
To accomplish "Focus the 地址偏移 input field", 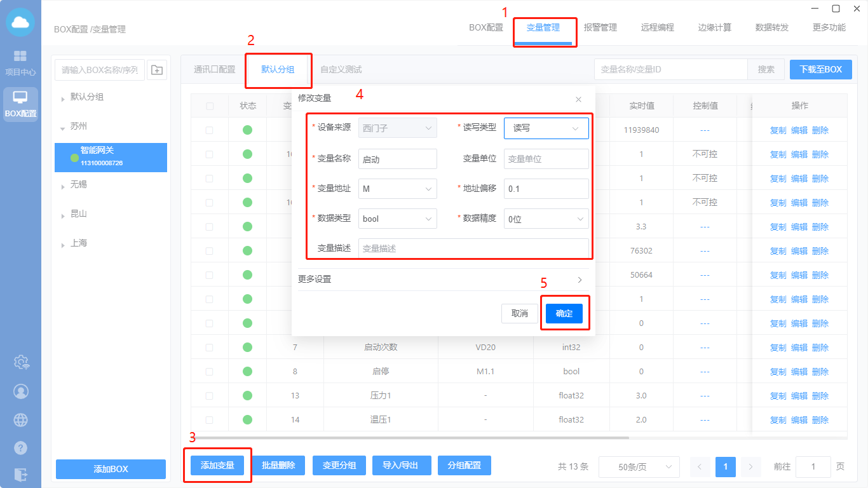I will point(546,189).
